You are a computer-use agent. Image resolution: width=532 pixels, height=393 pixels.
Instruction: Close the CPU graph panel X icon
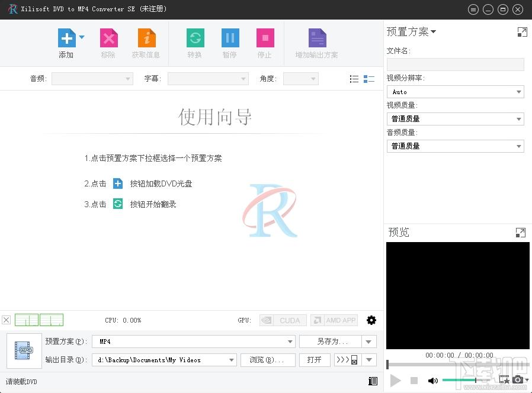click(x=6, y=320)
